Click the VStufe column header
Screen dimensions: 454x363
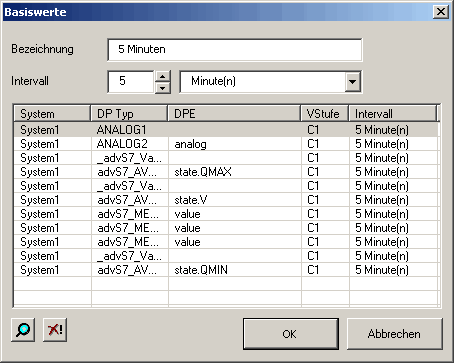[x=325, y=114]
